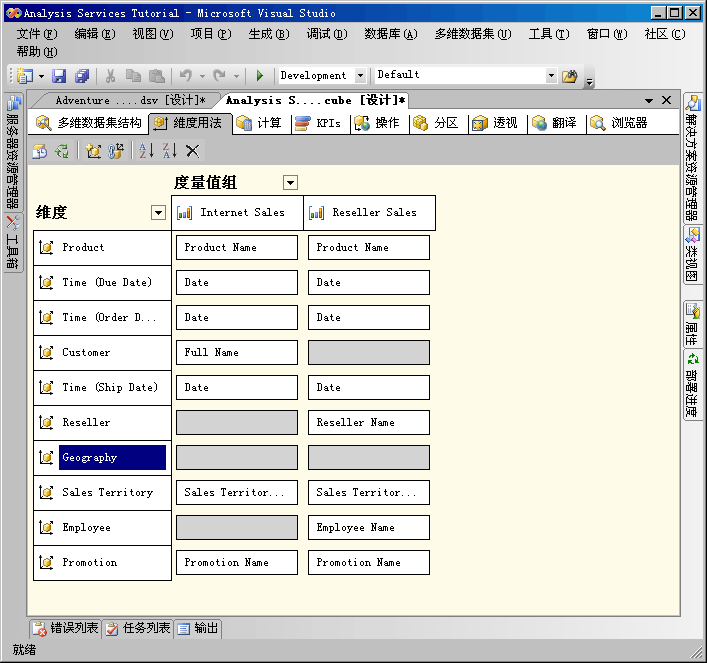The image size is (707, 663).
Task: Select the Time (Ship Date) dimension
Action: [x=102, y=387]
